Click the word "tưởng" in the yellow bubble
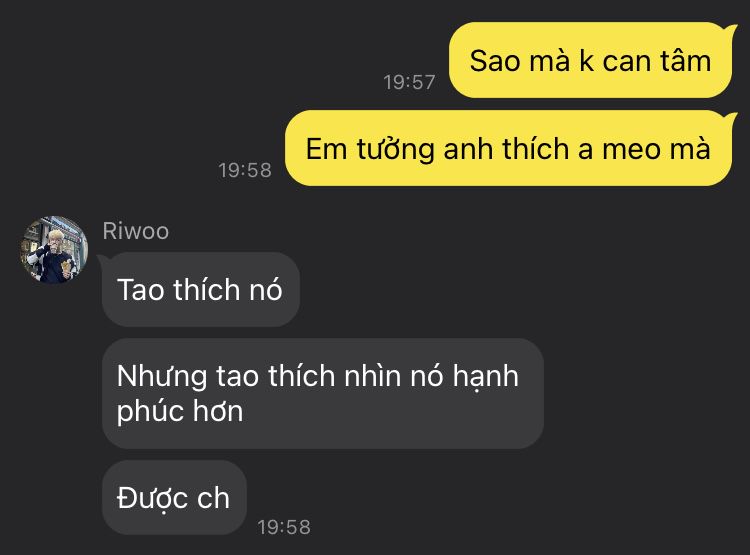The width and height of the screenshot is (750, 555). click(x=396, y=150)
